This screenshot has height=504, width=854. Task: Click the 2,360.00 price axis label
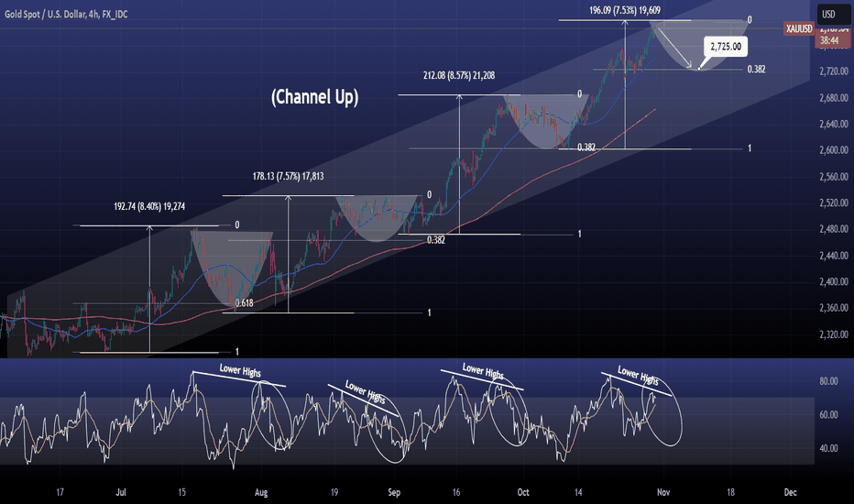pyautogui.click(x=833, y=309)
